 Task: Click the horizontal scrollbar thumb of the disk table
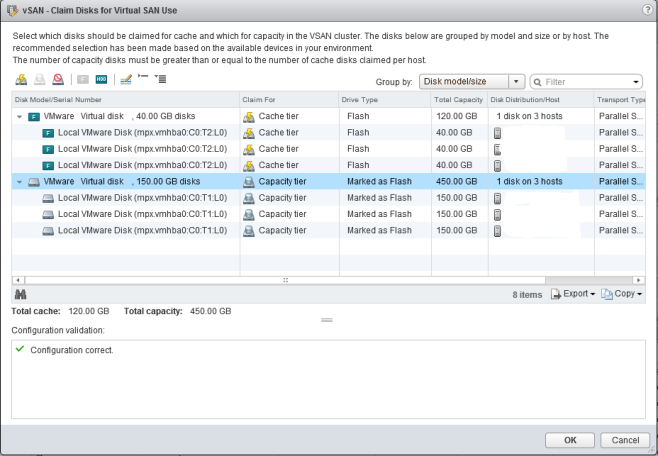pos(285,280)
